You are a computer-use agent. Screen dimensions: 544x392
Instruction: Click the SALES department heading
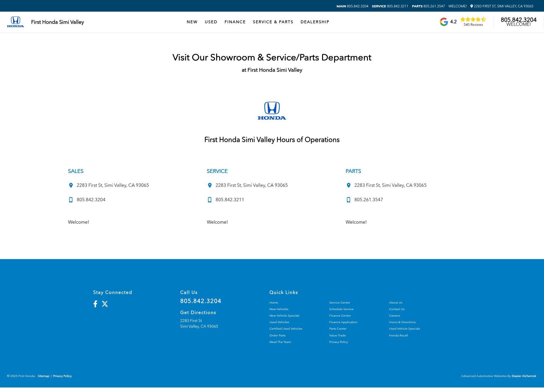76,171
